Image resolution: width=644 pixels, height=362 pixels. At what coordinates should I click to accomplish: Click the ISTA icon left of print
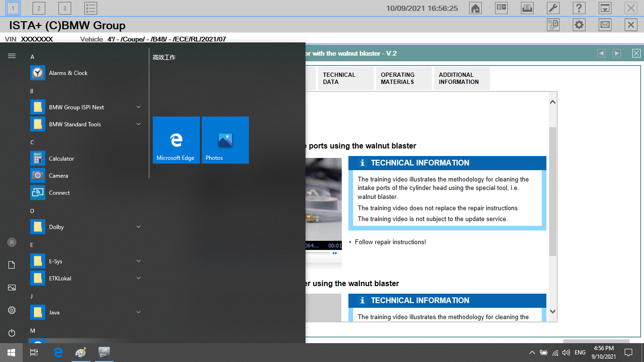[501, 8]
